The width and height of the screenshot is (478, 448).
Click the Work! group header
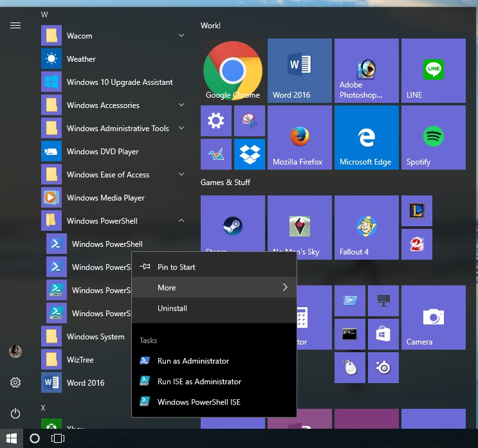[210, 26]
